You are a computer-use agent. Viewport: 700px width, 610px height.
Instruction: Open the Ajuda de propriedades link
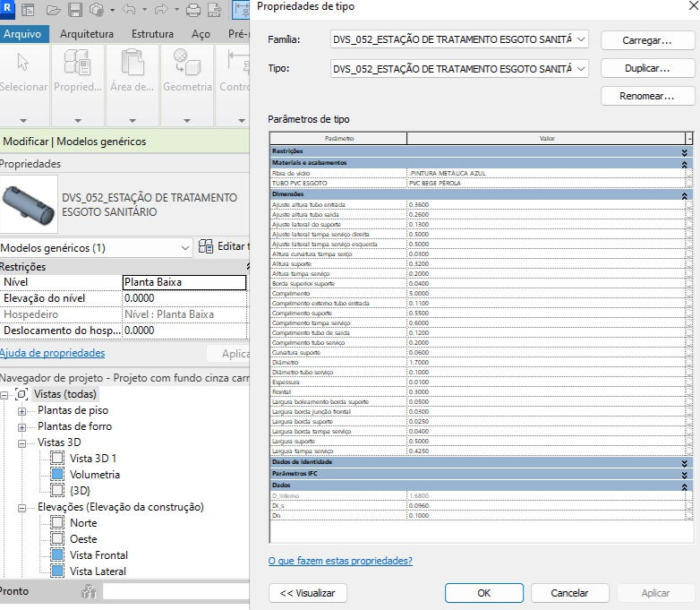click(x=52, y=353)
